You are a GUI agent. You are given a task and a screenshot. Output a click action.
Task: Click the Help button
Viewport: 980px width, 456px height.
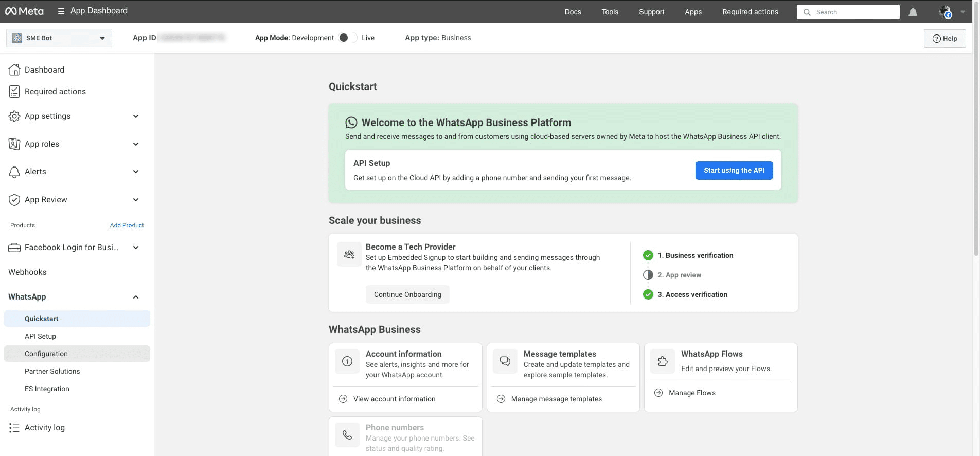[x=945, y=39]
